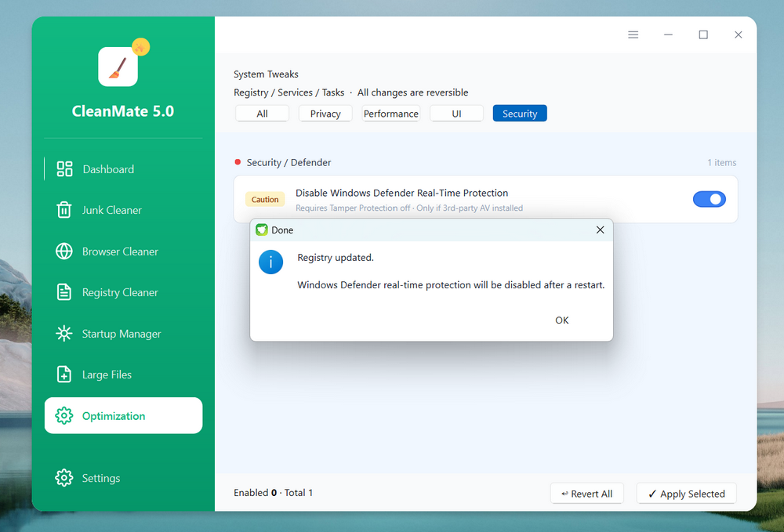Screen dimensions: 784x532
Task: Choose the Security filter tab
Action: pos(520,114)
